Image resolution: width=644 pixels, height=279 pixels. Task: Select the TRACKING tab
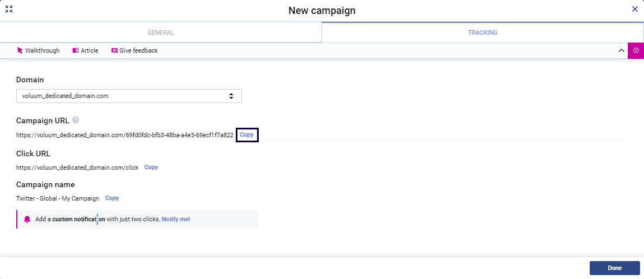(x=483, y=32)
